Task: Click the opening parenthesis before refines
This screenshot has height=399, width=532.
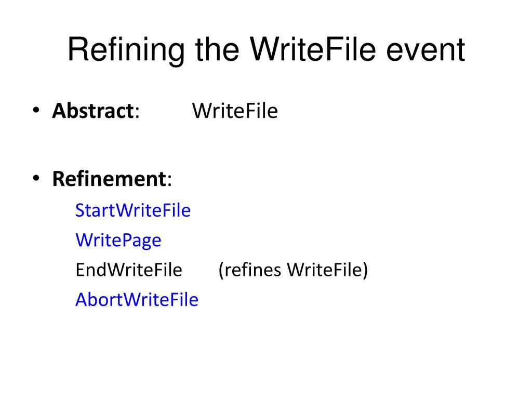Action: 221,270
